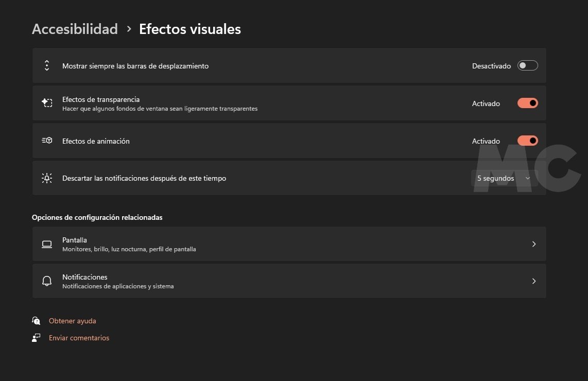Image resolution: width=588 pixels, height=381 pixels.
Task: Click the scrollbar arrows icon
Action: tap(47, 65)
